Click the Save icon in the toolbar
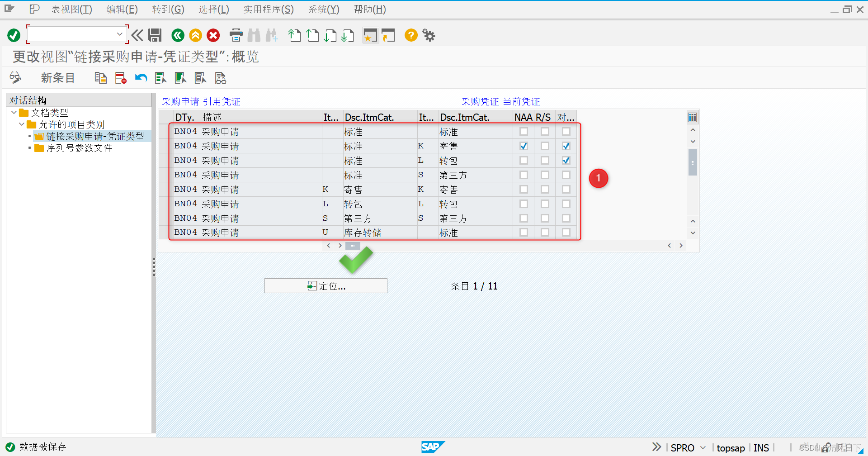The image size is (868, 456). 155,35
